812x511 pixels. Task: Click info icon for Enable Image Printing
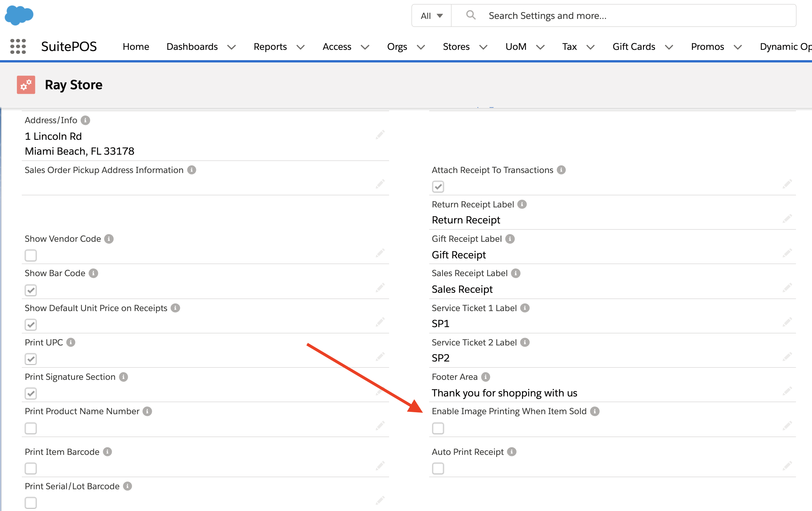tap(595, 411)
